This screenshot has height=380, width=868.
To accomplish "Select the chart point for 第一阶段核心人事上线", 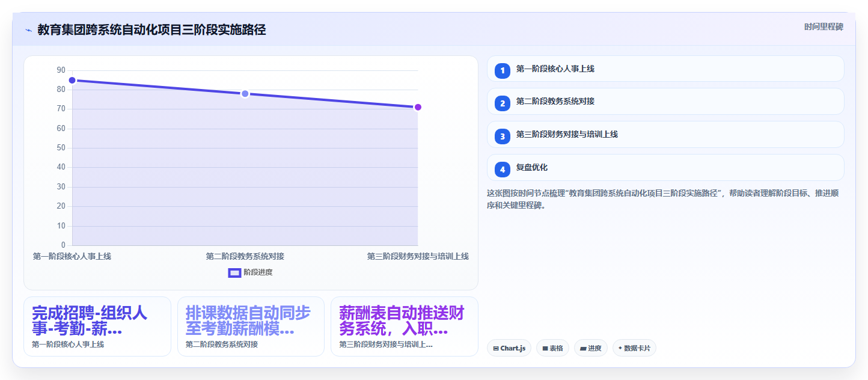I will tap(72, 80).
